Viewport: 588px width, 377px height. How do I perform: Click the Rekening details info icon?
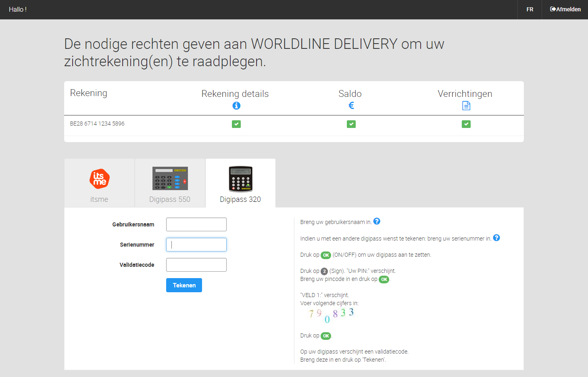(x=236, y=106)
